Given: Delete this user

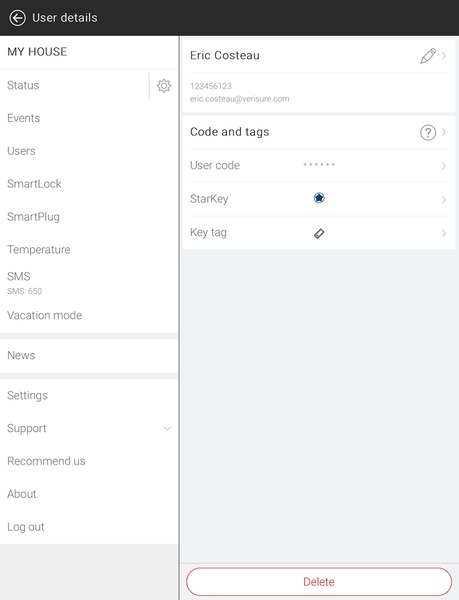Looking at the screenshot, I should click(319, 582).
